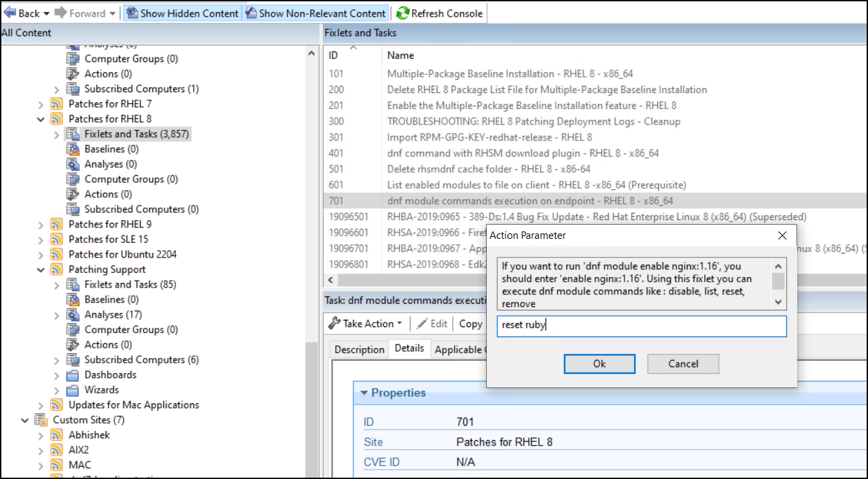Cancel the Action Parameter dialog
The height and width of the screenshot is (479, 868).
tap(683, 364)
